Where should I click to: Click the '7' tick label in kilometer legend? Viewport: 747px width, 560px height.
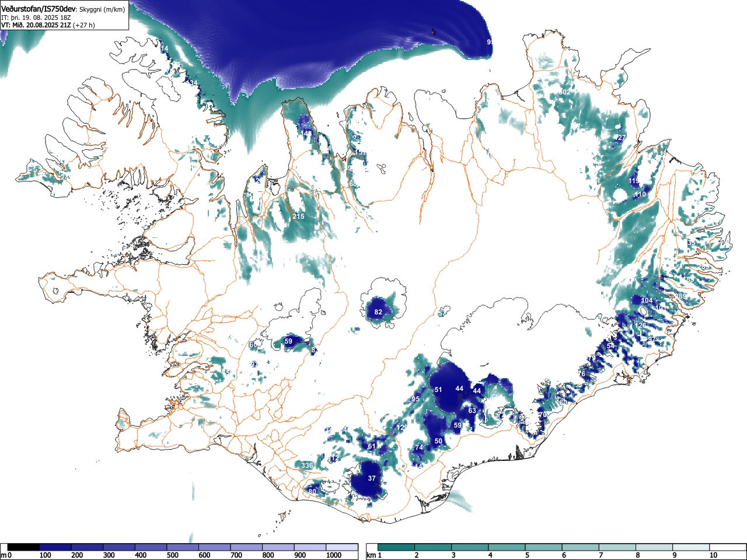[601, 555]
